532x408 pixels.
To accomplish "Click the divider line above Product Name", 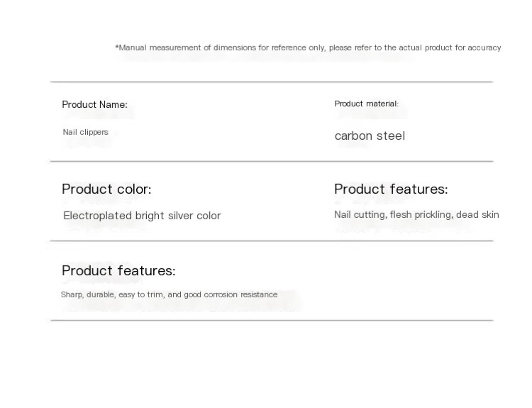I will 272,82.
